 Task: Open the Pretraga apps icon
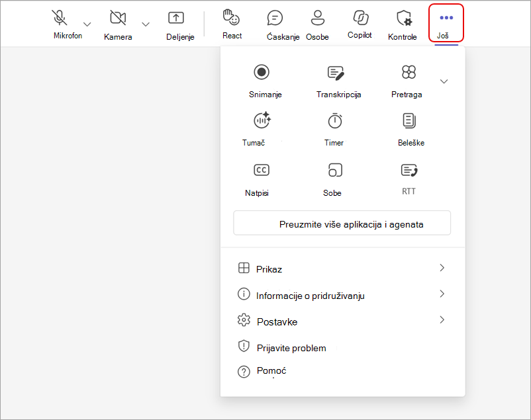(409, 72)
